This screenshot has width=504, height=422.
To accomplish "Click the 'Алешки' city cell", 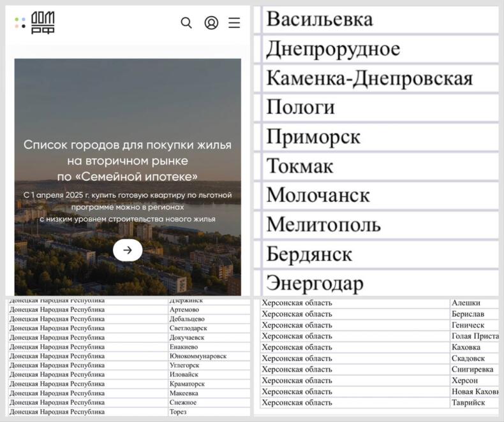I will [475, 303].
